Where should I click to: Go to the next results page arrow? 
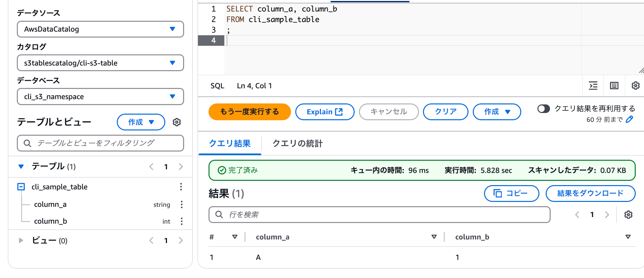pos(607,215)
